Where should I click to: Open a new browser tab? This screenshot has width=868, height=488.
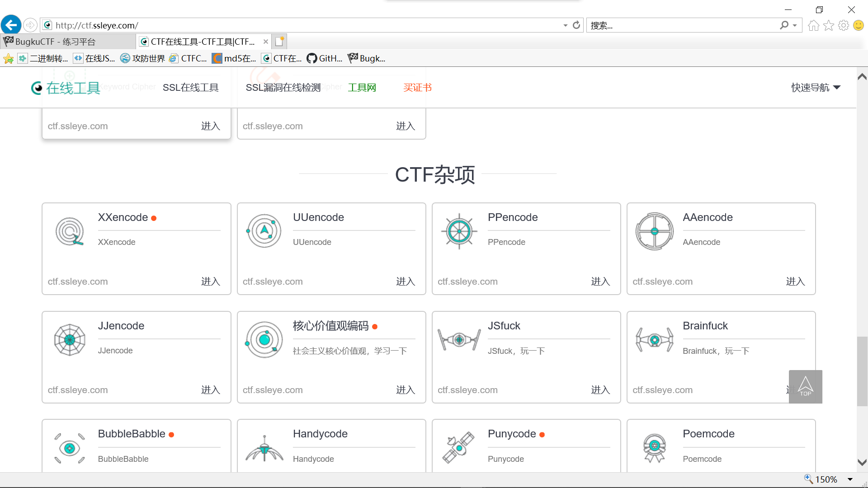pos(279,41)
